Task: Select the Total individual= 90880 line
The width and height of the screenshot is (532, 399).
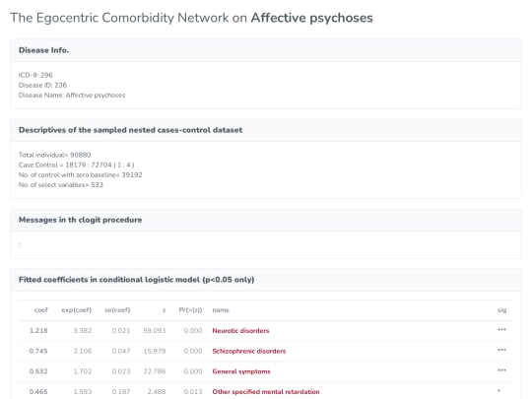Action: click(x=54, y=155)
